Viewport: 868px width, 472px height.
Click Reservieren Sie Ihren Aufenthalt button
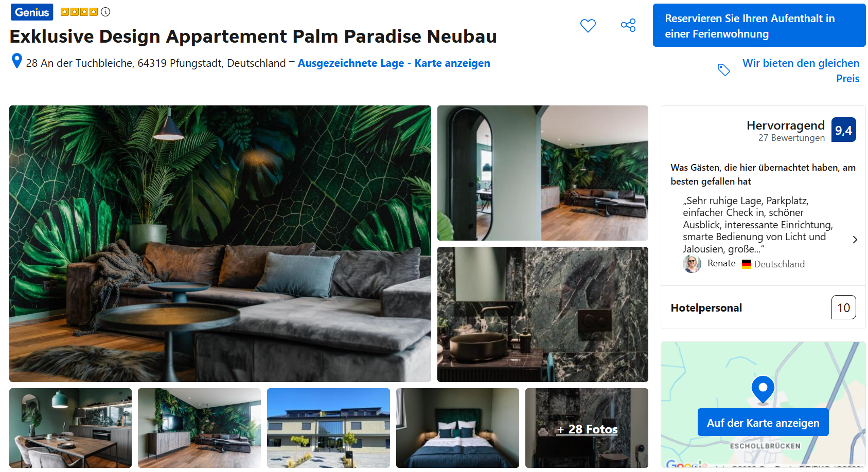click(759, 26)
